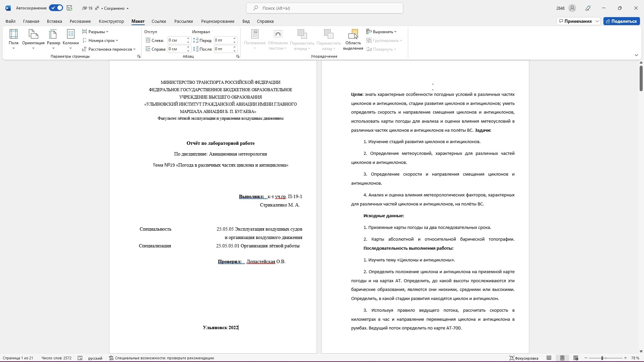Switch to Web Layout view icon
The height and width of the screenshot is (362, 644).
pyautogui.click(x=576, y=358)
